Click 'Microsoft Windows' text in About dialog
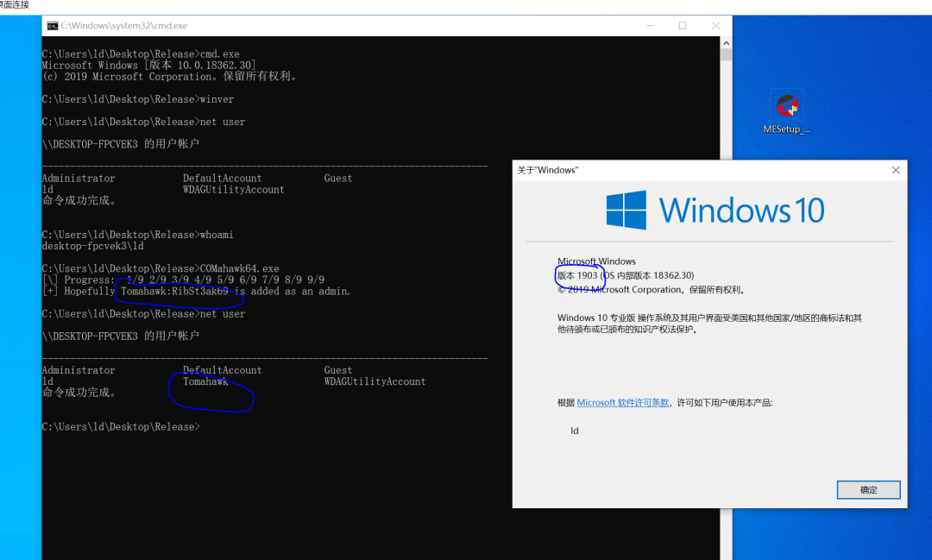932x560 pixels. coord(596,261)
